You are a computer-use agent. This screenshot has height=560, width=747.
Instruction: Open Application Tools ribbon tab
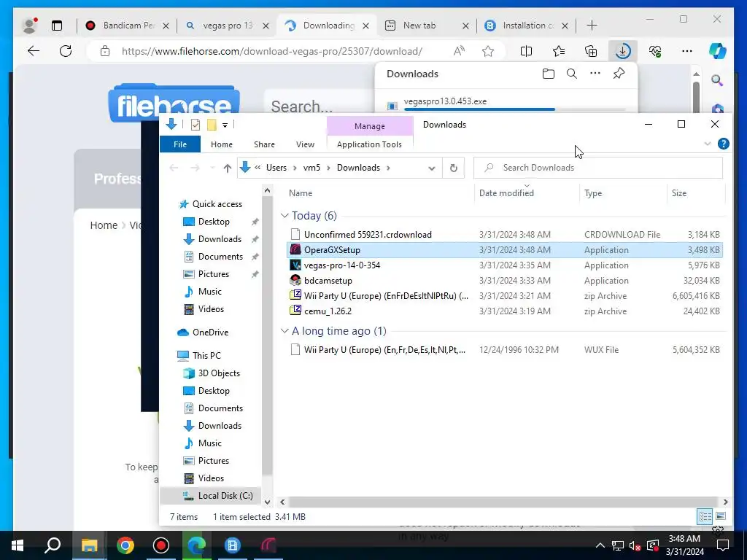369,144
